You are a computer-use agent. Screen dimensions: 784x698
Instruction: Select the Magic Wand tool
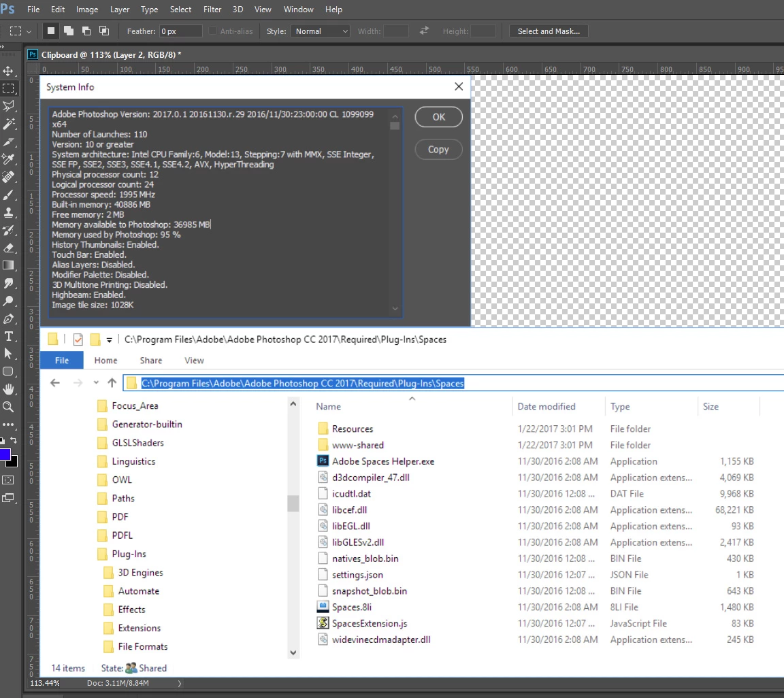[x=8, y=124]
